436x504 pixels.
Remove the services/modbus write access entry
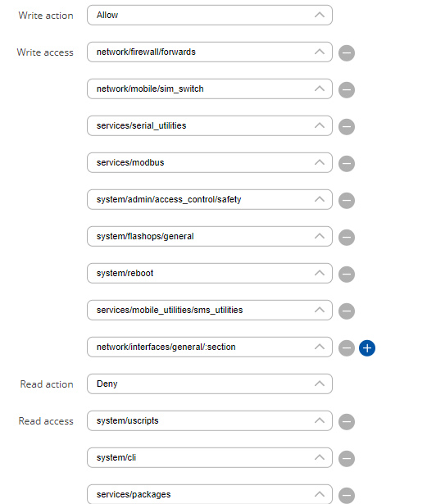point(347,164)
